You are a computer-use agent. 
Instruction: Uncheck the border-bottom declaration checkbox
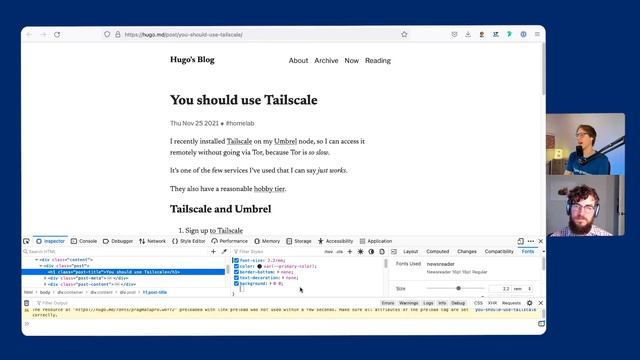[236, 272]
